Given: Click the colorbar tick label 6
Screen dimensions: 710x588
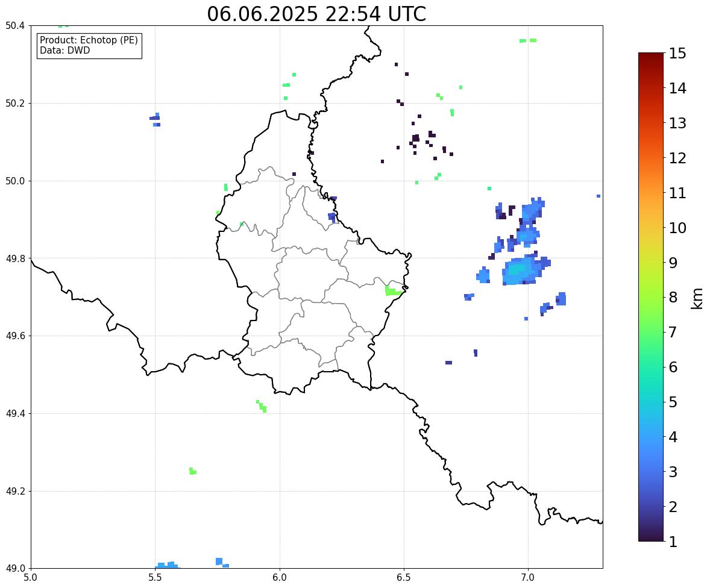Looking at the screenshot, I should 673,367.
